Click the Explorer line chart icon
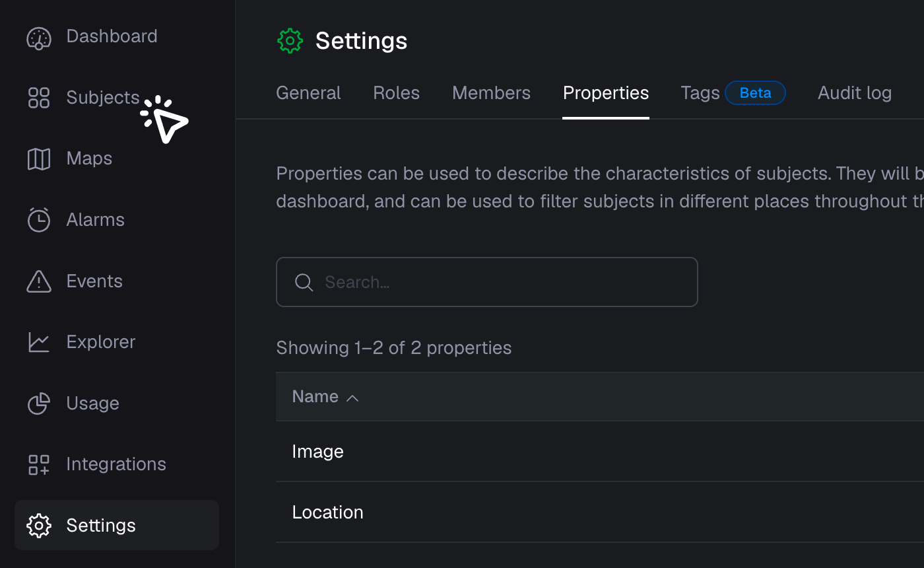This screenshot has width=924, height=568. (39, 342)
